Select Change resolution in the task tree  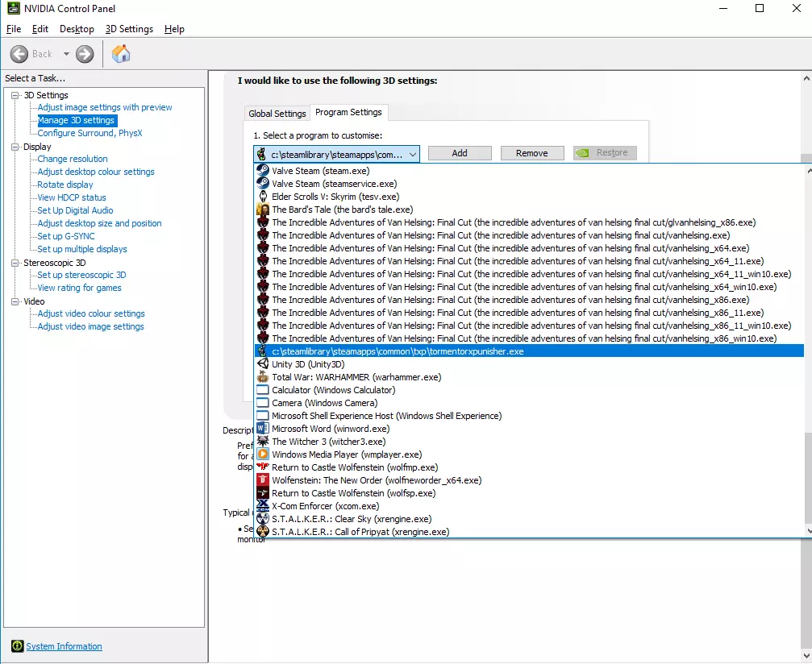tap(73, 159)
